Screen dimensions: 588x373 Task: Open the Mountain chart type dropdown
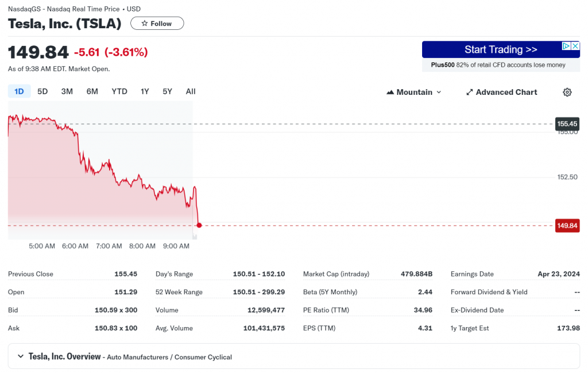[x=414, y=93]
